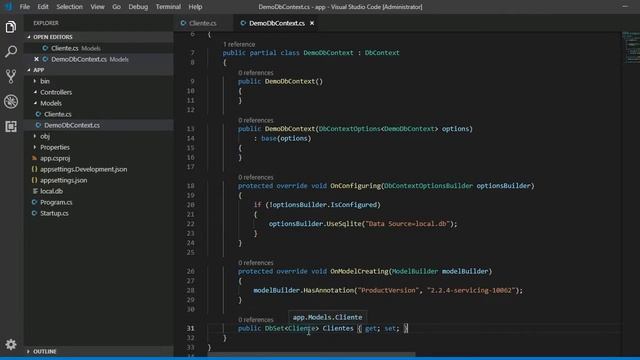640x360 pixels.
Task: Open the appsettings.json file
Action: (99, 180)
